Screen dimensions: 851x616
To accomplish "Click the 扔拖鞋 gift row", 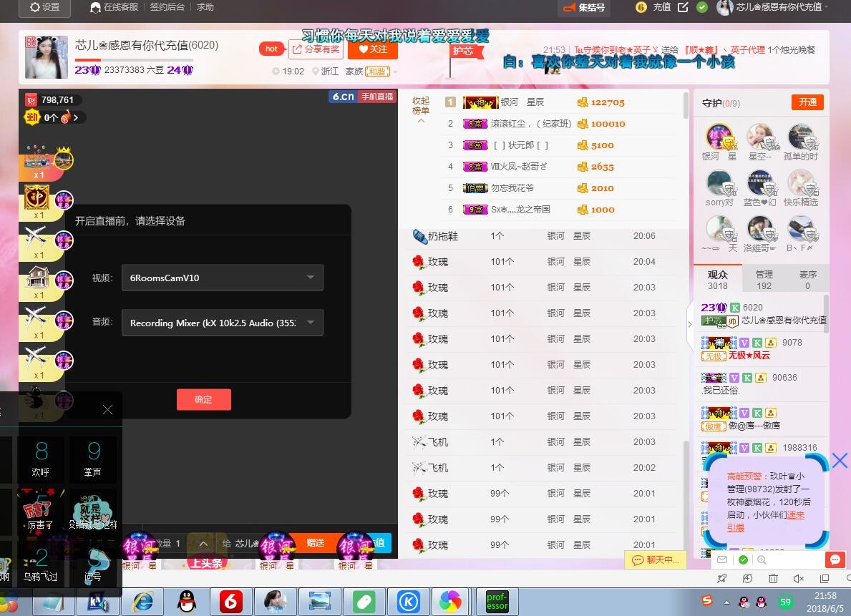I will [542, 236].
